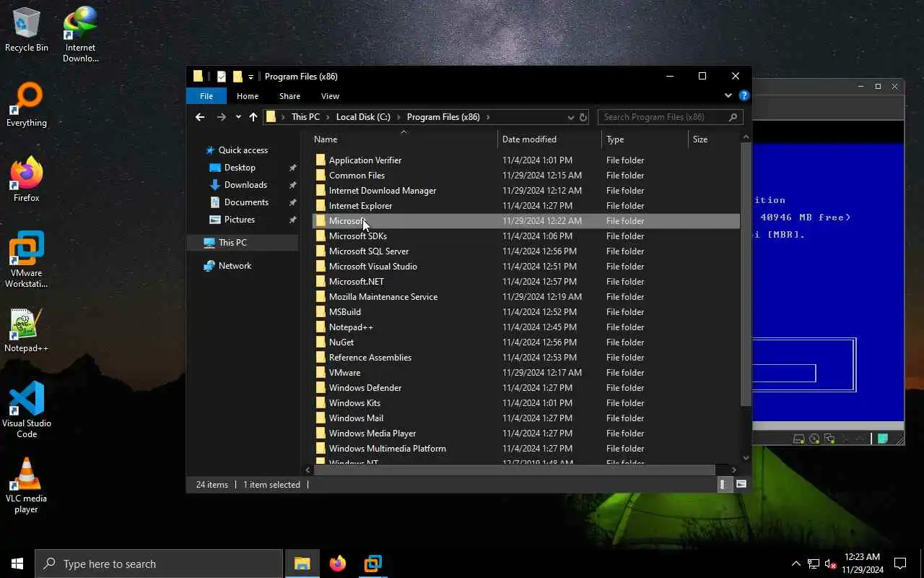Refresh the Program Files (x86) folder

583,117
